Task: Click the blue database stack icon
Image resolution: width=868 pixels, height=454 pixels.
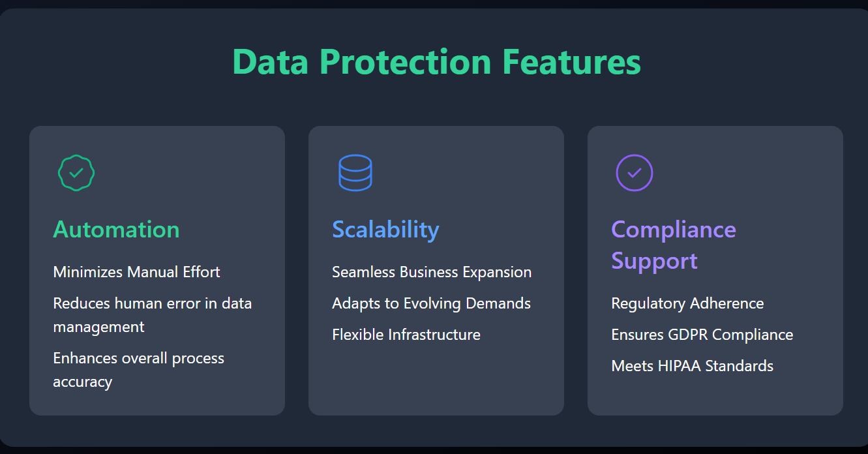Action: [x=355, y=173]
